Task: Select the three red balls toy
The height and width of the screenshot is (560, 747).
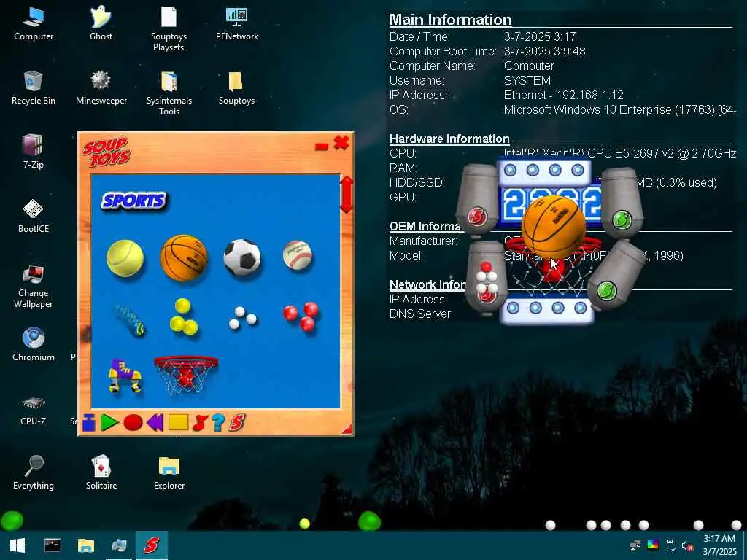Action: click(301, 316)
